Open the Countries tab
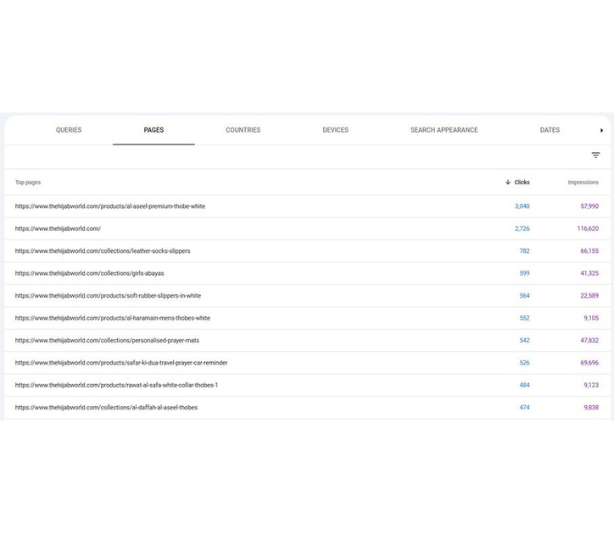The height and width of the screenshot is (534, 614). [242, 130]
